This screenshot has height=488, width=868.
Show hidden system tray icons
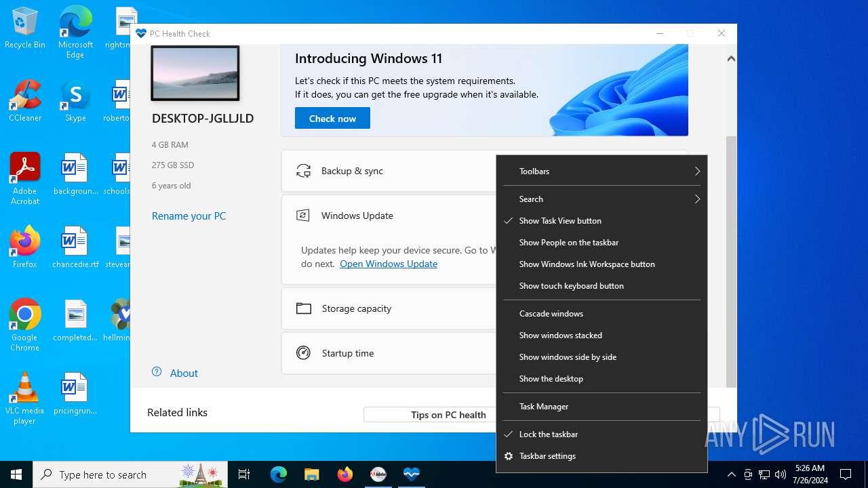coord(731,474)
